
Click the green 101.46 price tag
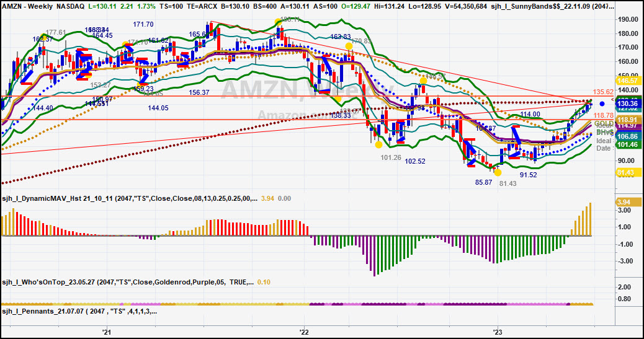[x=629, y=144]
